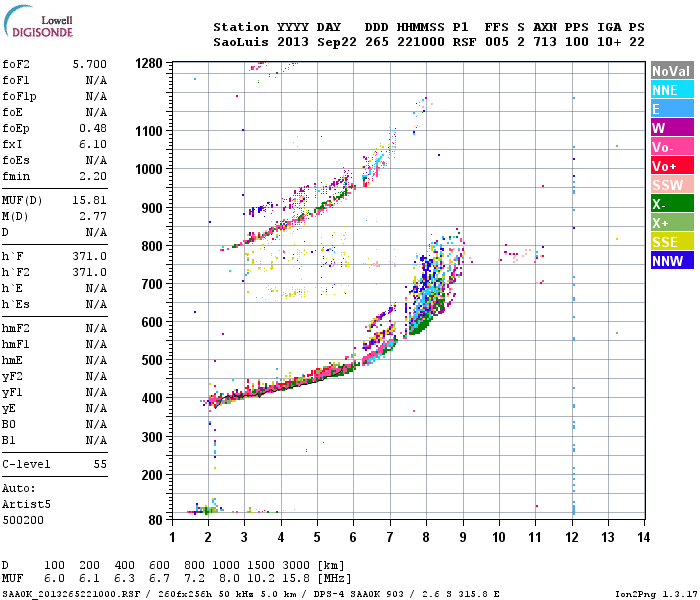This screenshot has height=600, width=700.
Task: Click the 600 height axis label
Action: pos(152,322)
